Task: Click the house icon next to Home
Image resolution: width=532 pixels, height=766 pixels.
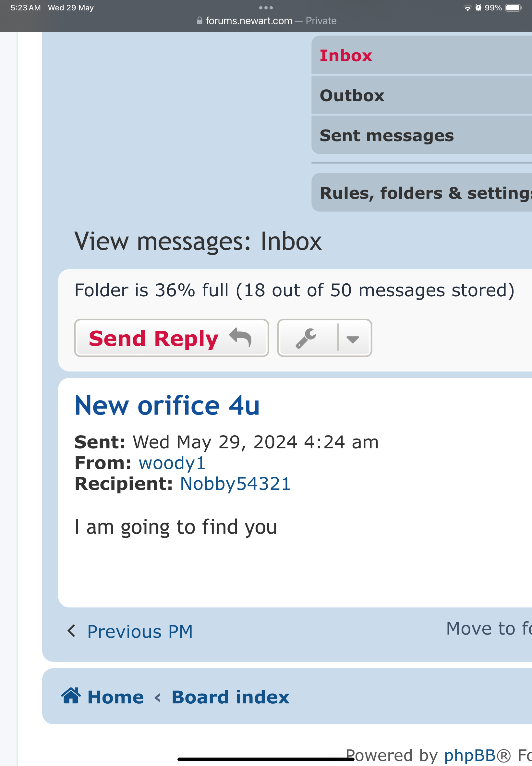Action: coord(71,696)
